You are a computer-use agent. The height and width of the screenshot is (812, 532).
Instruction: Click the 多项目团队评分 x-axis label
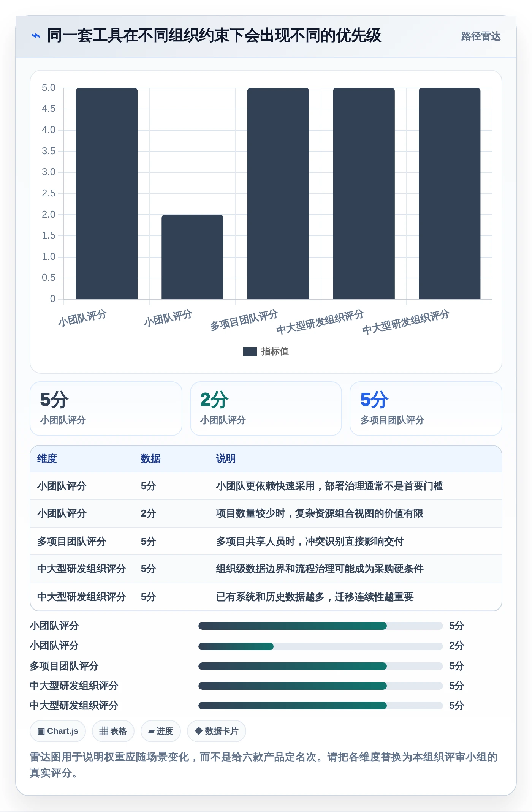pos(244,320)
